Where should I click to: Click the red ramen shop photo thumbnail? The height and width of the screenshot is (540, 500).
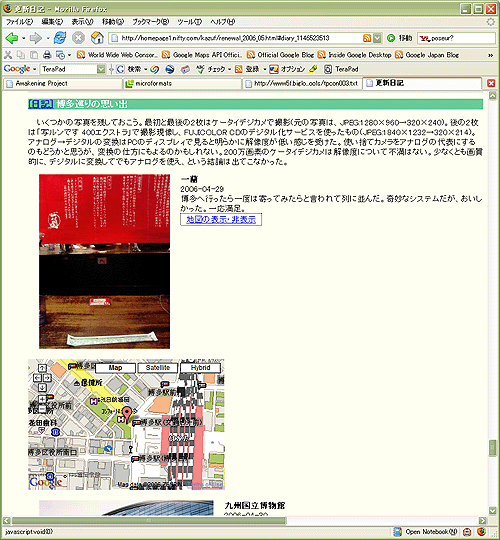[x=104, y=261]
